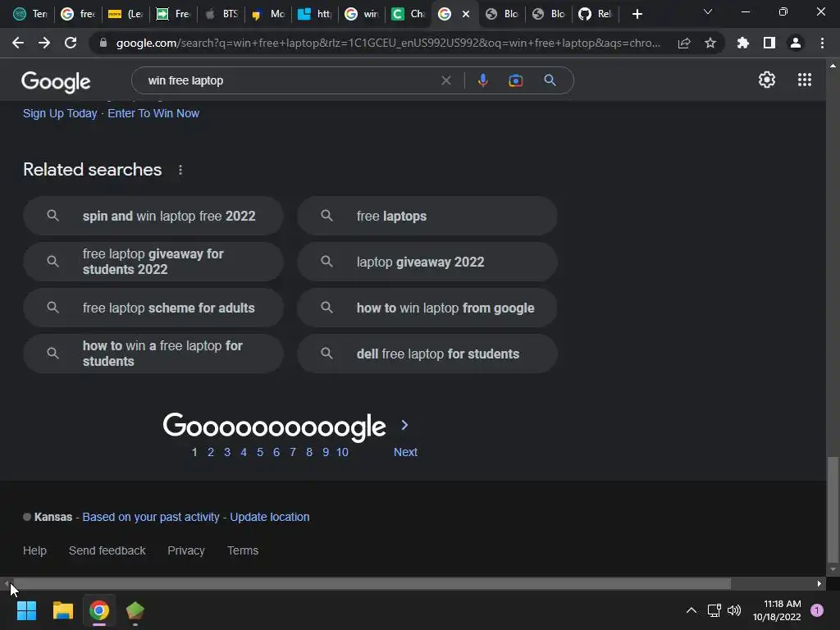Click 'Send feedback' in the footer
The image size is (840, 630).
click(107, 550)
